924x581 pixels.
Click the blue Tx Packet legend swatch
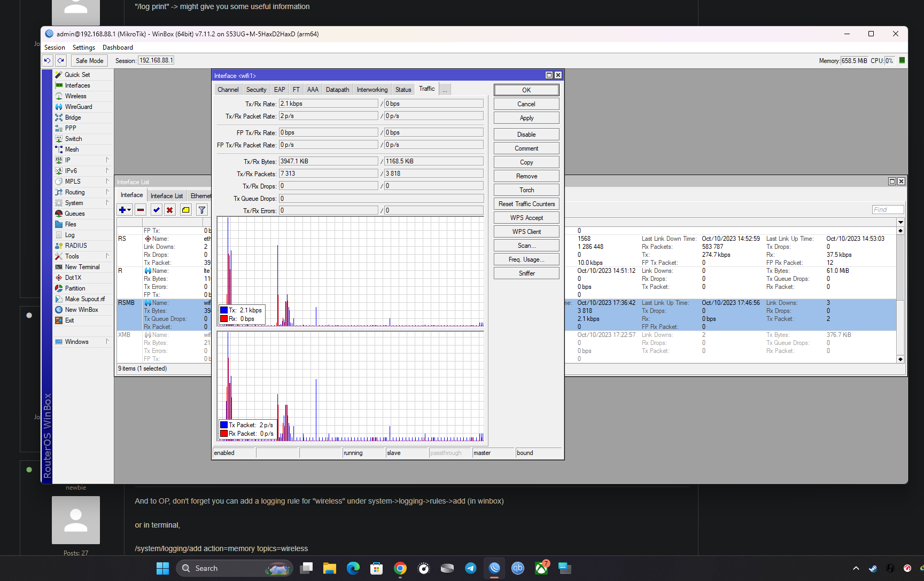point(224,425)
